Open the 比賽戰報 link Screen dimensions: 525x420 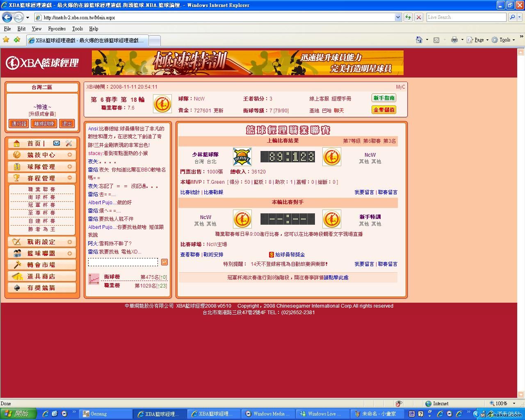[x=213, y=192]
